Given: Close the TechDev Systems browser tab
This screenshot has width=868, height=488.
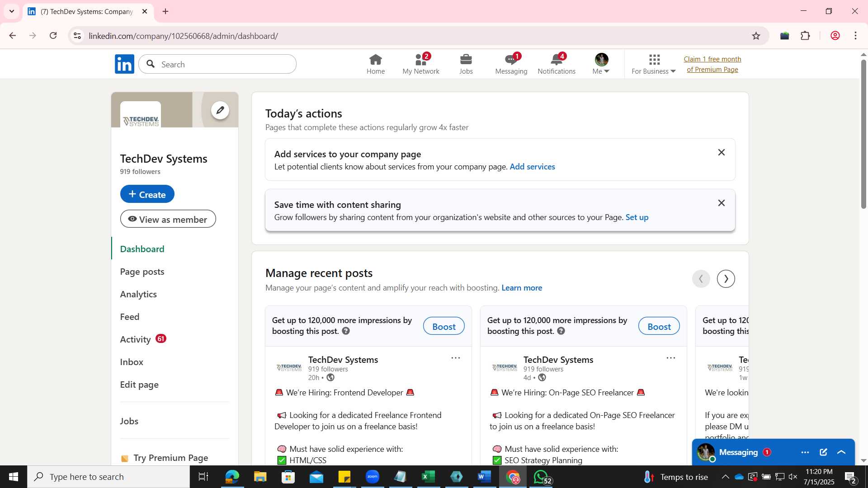Looking at the screenshot, I should (145, 11).
